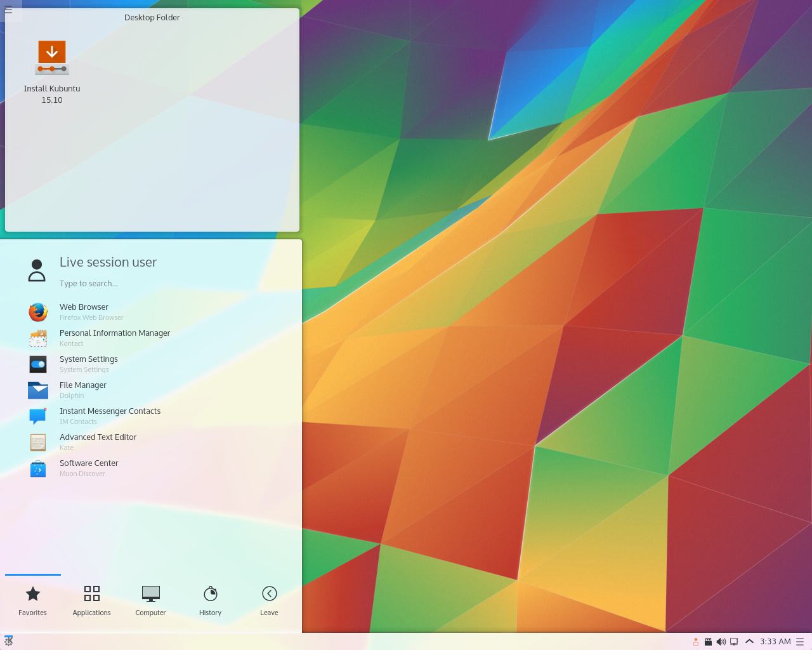812x650 pixels.
Task: Open the removable device notifier tray icon
Action: [708, 642]
